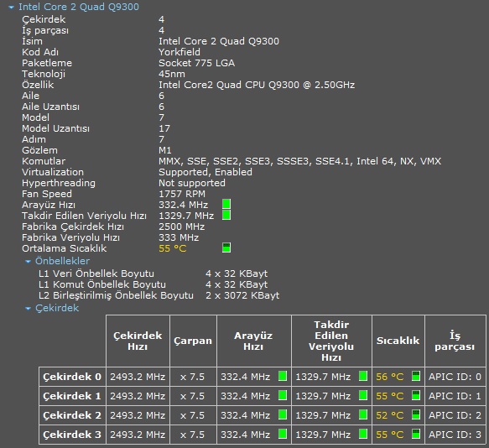Viewport: 489px width, 448px height.
Task: Click Çekirdek 1 Takdir Edilen Veriyolu green icon
Action: tap(363, 395)
